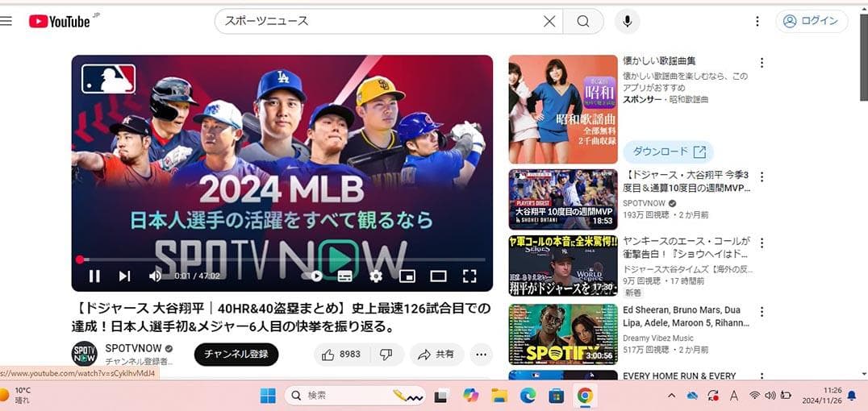Open more actions next to 共有
Viewport: 868px width, 411px height.
point(481,355)
